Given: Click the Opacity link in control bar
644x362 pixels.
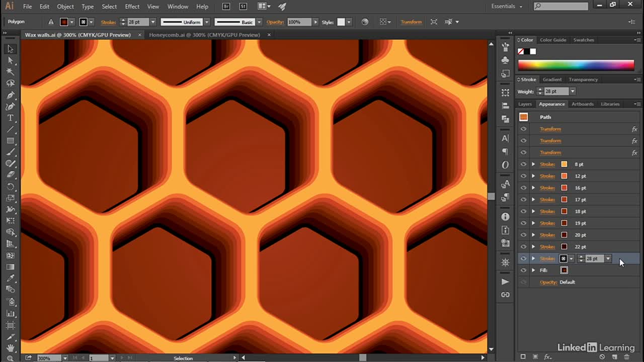Looking at the screenshot, I should click(275, 22).
